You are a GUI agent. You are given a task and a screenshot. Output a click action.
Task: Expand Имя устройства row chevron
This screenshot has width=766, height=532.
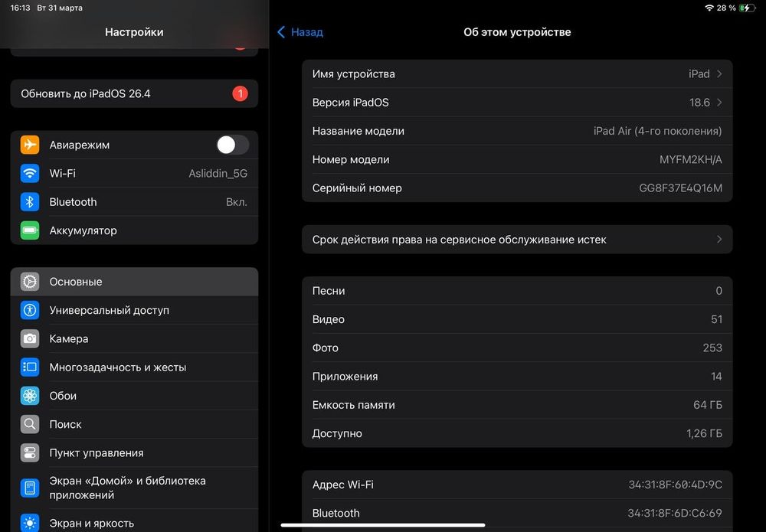[x=719, y=73]
